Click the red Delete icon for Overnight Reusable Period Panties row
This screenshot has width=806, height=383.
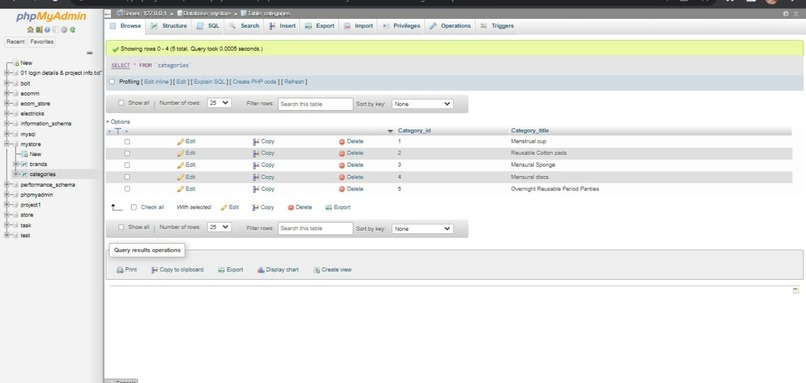point(342,189)
